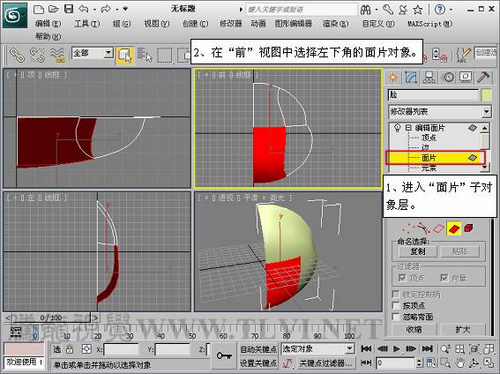Select the red Patch sub-object level icon

454,229
